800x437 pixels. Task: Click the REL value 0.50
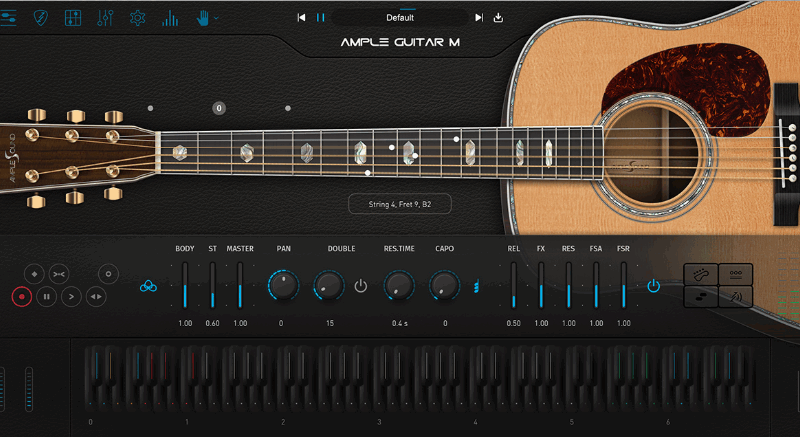pos(514,323)
